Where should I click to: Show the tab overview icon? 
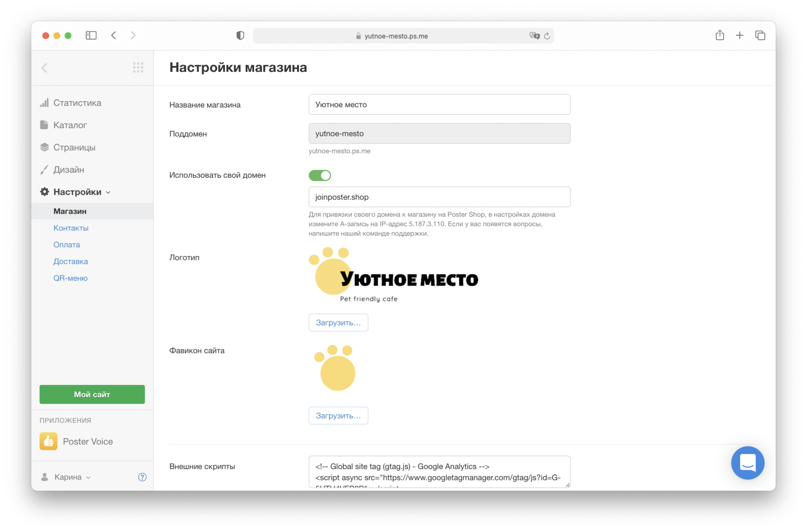coord(760,35)
